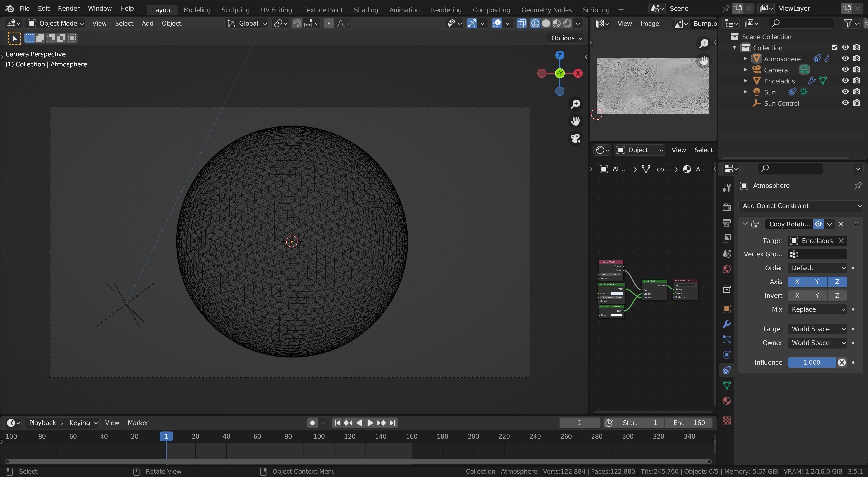Toggle snapping magnet in viewport header
The height and width of the screenshot is (477, 868).
click(297, 23)
